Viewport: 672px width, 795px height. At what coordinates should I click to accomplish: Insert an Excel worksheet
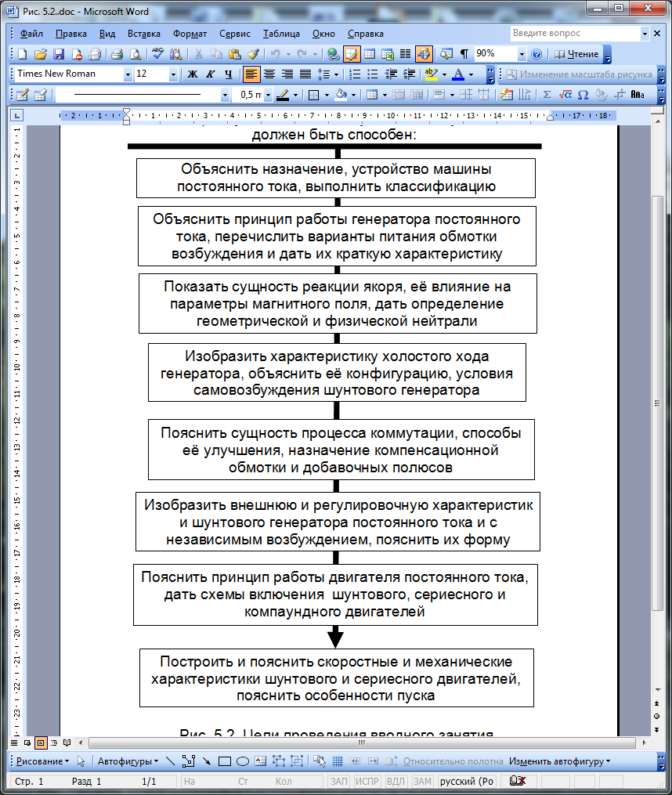388,54
